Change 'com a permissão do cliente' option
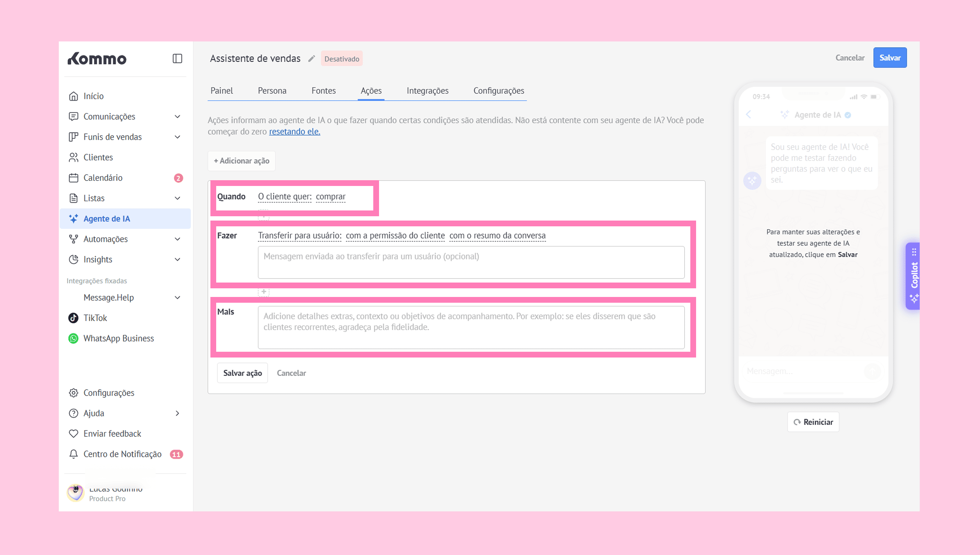The width and height of the screenshot is (980, 555). coord(395,236)
